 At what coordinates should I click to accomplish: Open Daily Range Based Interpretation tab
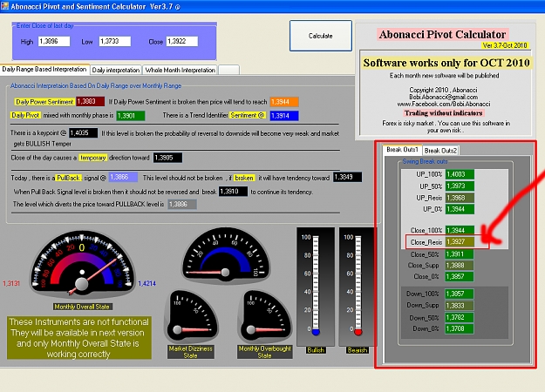click(x=44, y=69)
